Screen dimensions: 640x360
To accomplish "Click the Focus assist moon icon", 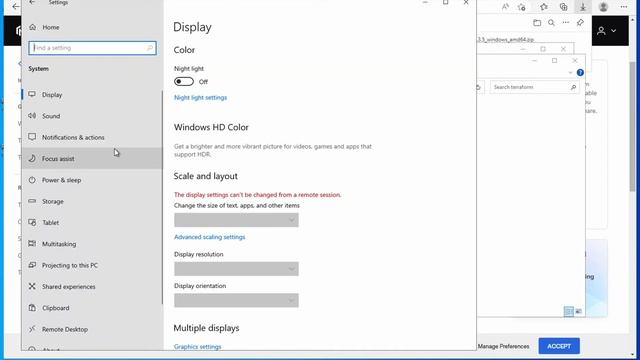I will (32, 158).
